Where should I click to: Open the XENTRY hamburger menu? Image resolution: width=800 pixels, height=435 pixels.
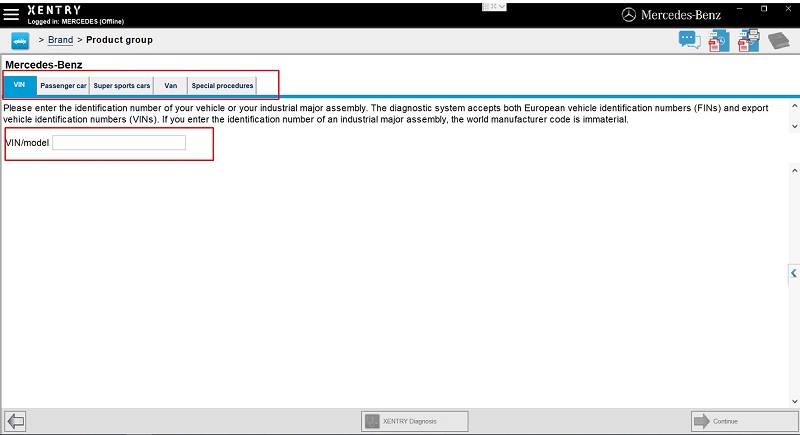point(11,14)
